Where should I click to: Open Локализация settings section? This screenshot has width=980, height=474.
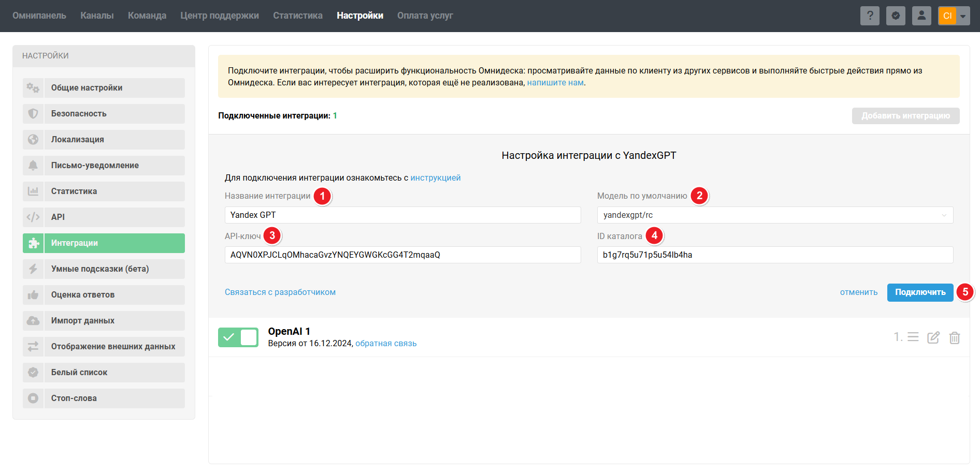coord(104,140)
